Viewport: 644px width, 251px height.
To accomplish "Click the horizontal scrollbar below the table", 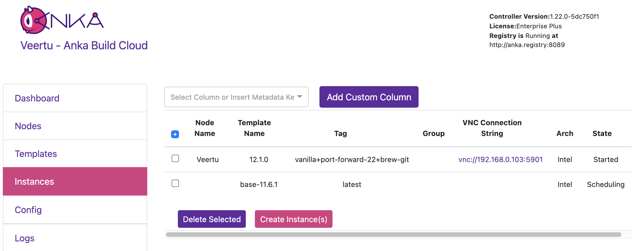I will (393, 235).
